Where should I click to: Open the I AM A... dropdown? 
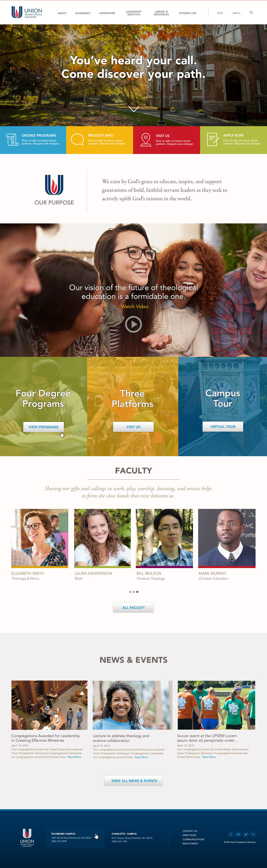(x=237, y=13)
